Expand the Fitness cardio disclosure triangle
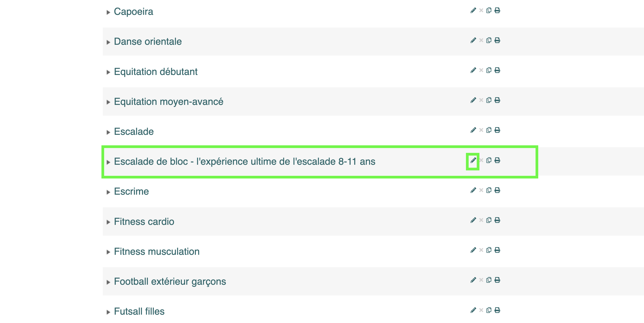 (x=108, y=222)
